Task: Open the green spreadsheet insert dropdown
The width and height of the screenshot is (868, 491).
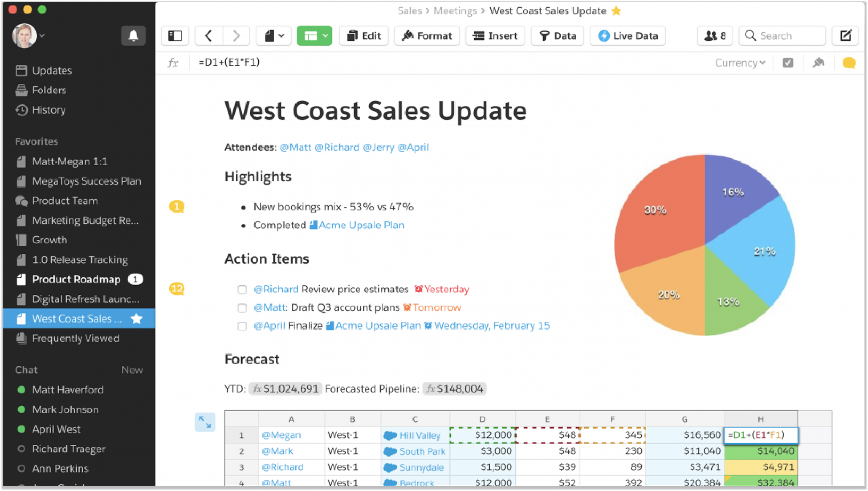Action: click(x=314, y=36)
